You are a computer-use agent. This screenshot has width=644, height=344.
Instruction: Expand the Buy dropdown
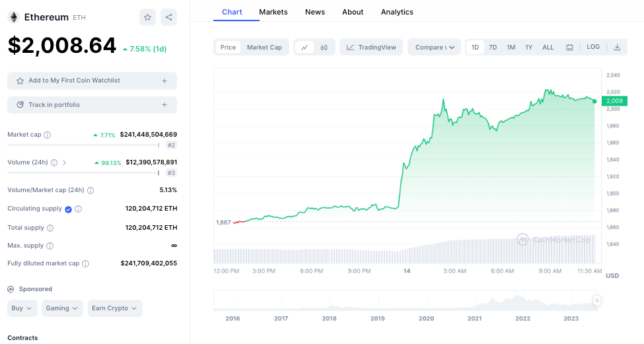[22, 308]
